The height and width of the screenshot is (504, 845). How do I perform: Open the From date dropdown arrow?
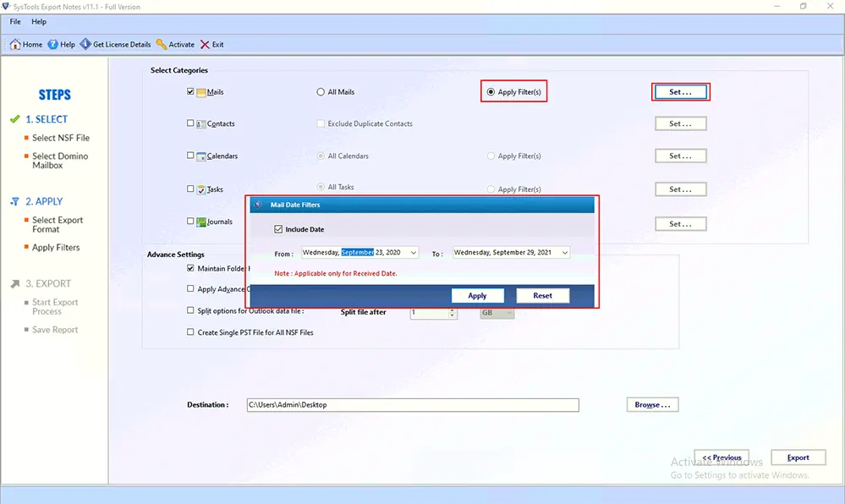[414, 252]
